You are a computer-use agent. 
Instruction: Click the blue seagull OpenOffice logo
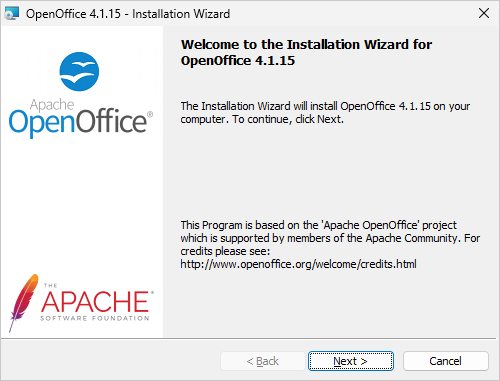(79, 72)
